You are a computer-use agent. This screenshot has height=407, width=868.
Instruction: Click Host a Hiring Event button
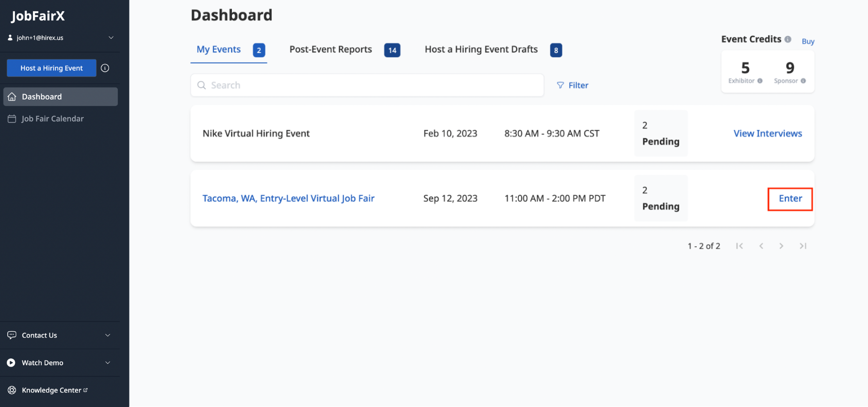pos(51,68)
